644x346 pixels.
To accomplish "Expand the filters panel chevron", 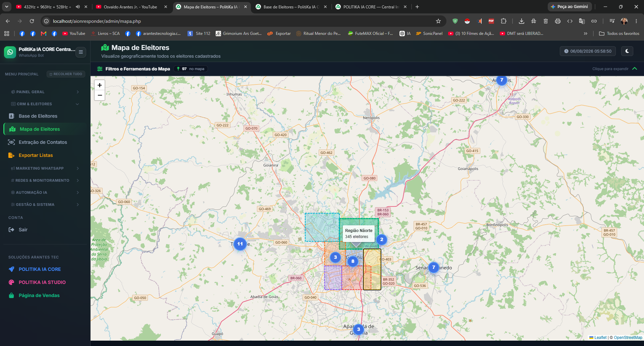I will click(x=634, y=69).
